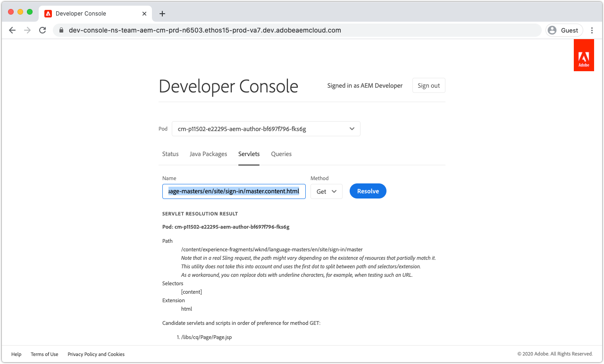
Task: Open the Chrome three-dot menu
Action: tap(592, 30)
